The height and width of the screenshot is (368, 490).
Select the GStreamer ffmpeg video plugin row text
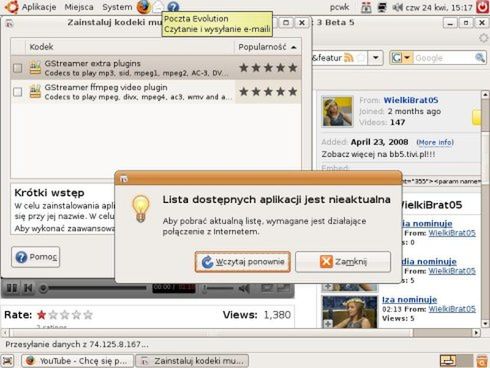pos(138,92)
